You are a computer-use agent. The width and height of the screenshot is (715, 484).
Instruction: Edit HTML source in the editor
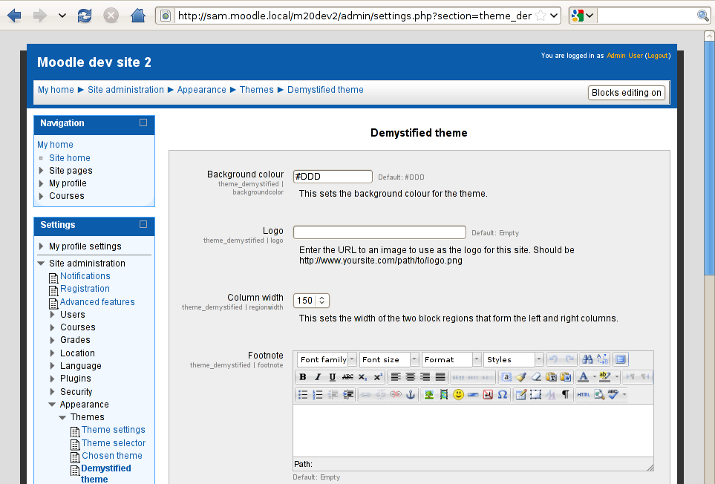pos(583,395)
